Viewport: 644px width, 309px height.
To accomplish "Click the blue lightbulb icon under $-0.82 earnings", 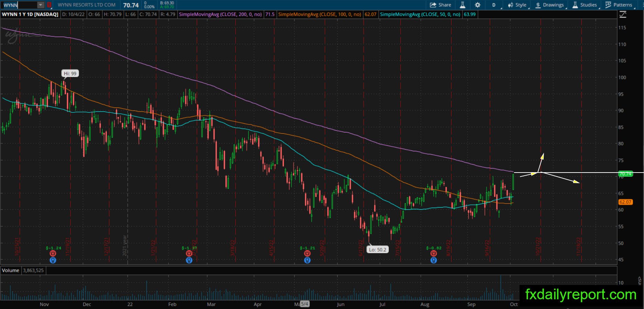I will click(x=434, y=260).
